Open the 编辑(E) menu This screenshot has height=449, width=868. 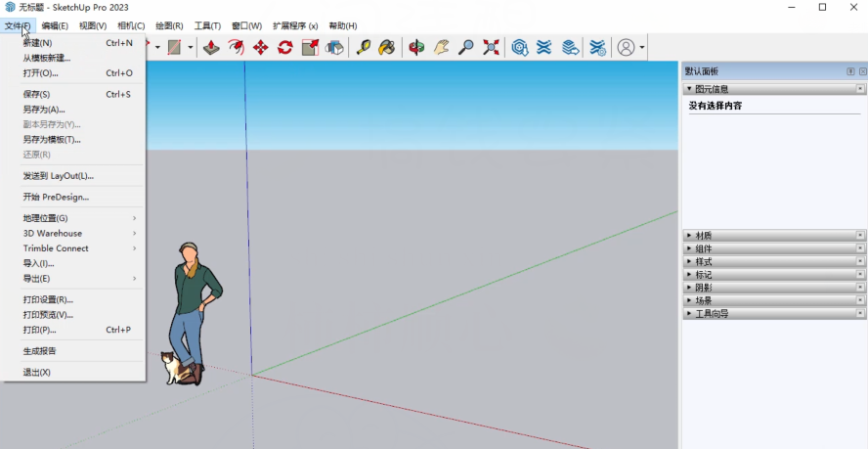[55, 25]
